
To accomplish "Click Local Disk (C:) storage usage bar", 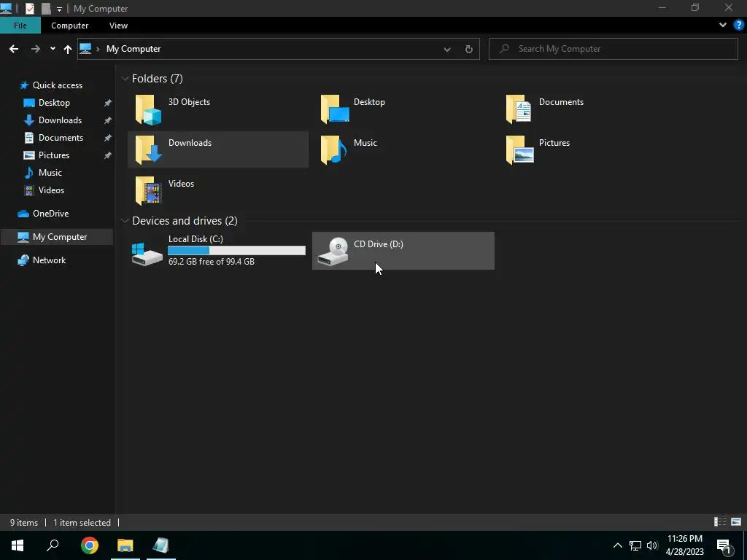I will click(236, 251).
